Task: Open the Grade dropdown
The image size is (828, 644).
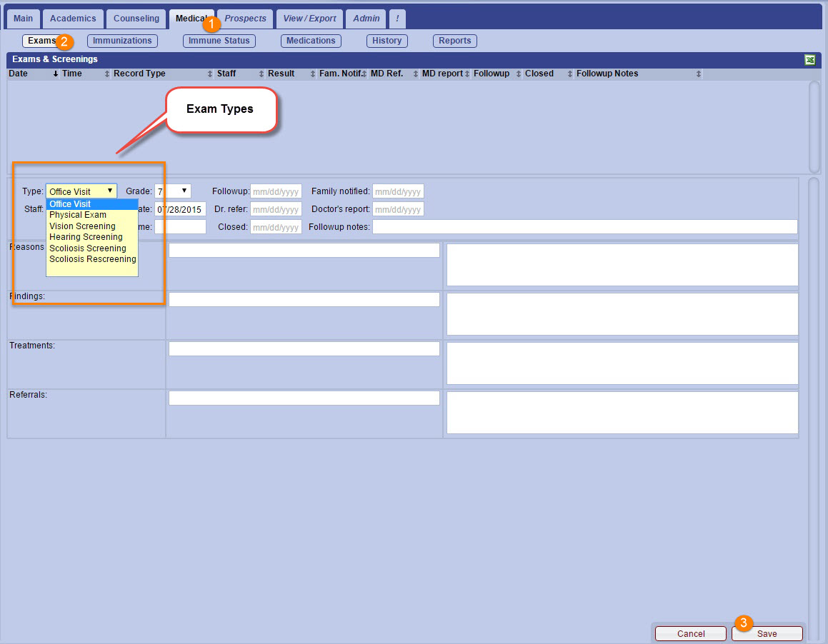Action: 173,191
